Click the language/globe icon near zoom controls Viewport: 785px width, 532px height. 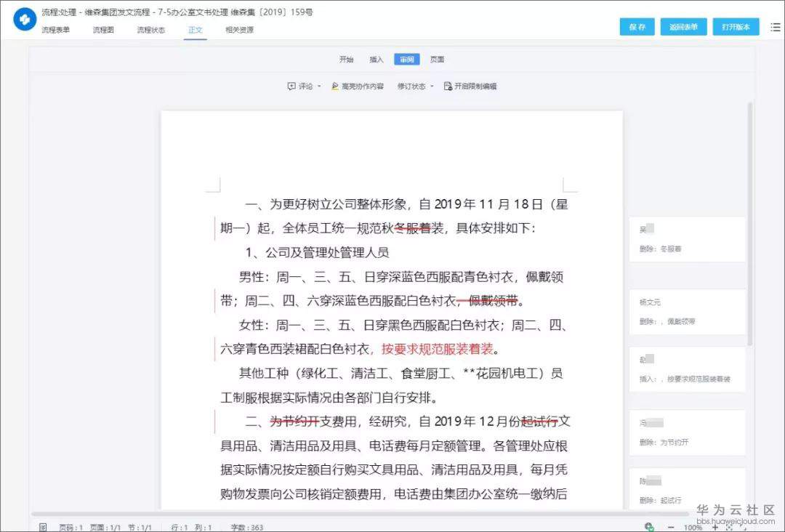click(649, 525)
